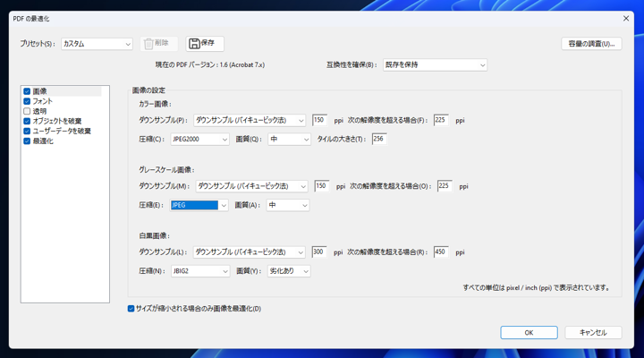Toggle ユーザーデータを破棄 checkbox
This screenshot has height=358, width=644.
coord(27,131)
